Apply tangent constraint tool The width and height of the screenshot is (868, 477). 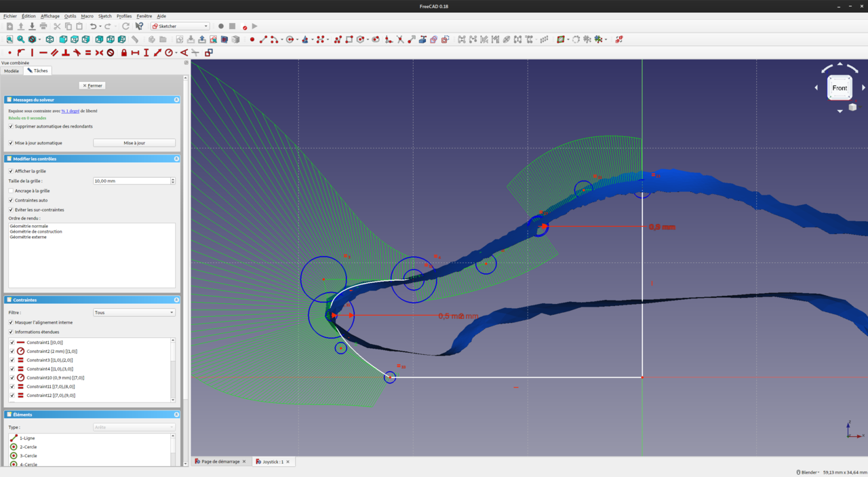77,52
